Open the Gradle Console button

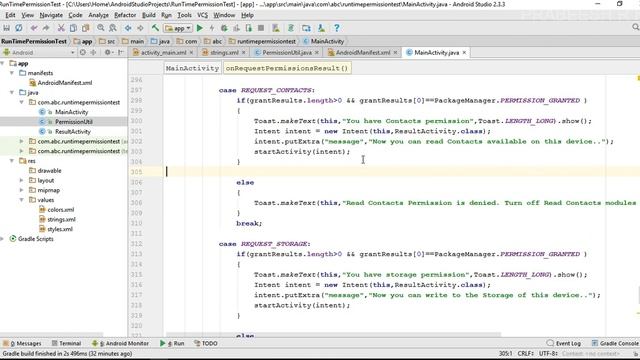615,343
